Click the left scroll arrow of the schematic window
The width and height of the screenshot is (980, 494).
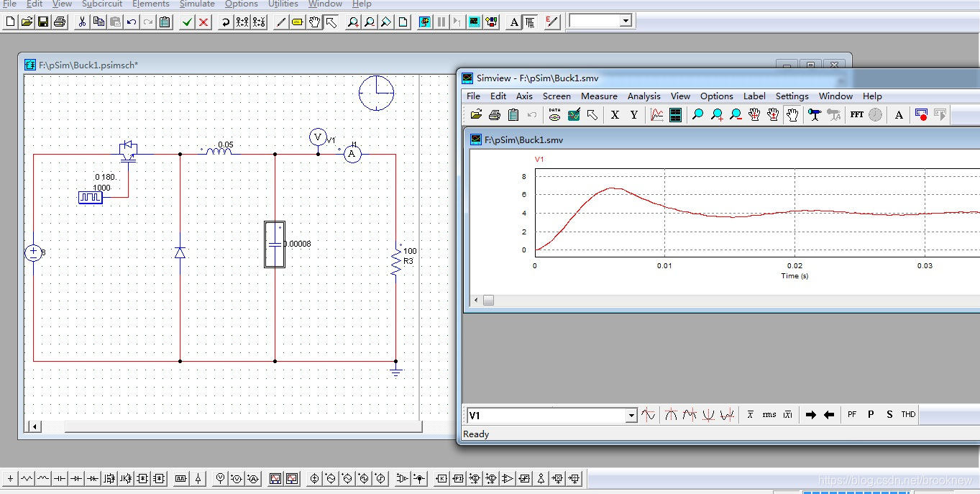[x=34, y=426]
